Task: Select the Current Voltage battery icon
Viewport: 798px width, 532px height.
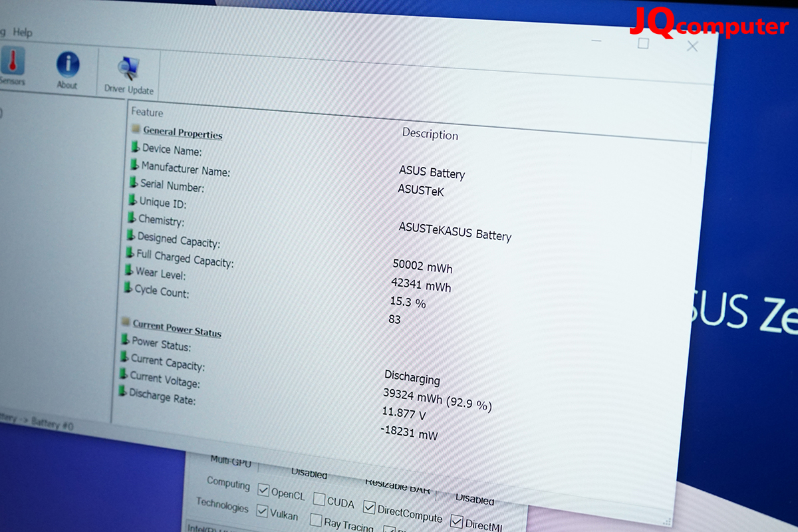Action: click(x=123, y=374)
